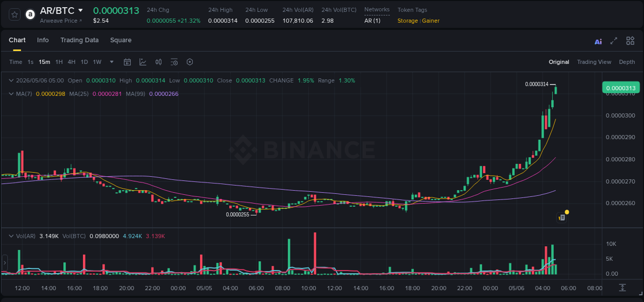Click the 0.0000255 low price marker

pyautogui.click(x=238, y=214)
